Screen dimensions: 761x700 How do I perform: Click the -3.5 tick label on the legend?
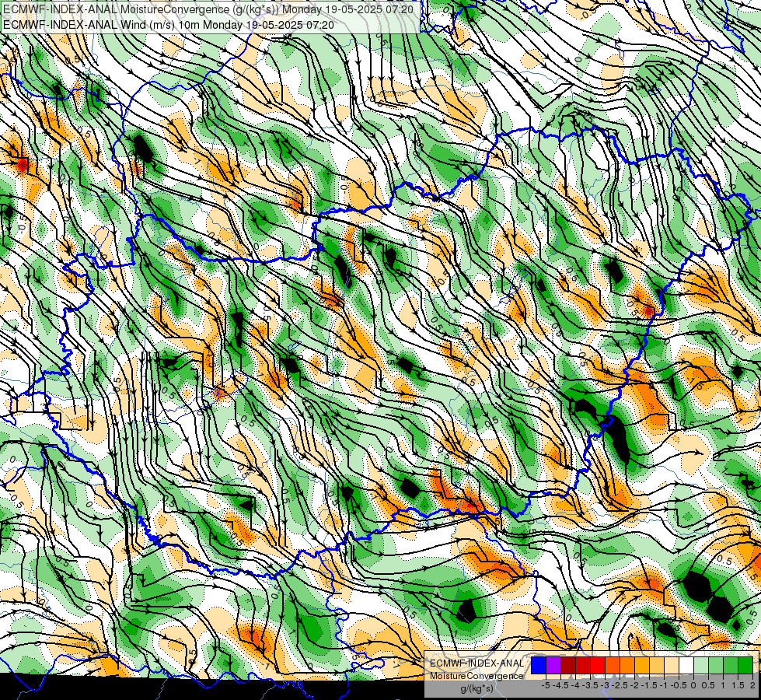point(591,685)
